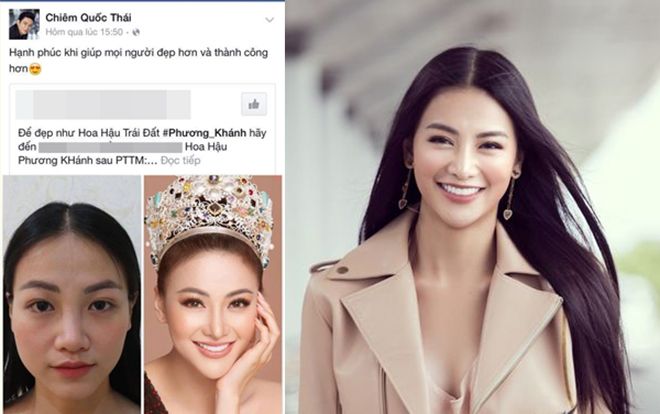
Task: Follow the #Phương_Khánh hashtag
Action: (205, 133)
